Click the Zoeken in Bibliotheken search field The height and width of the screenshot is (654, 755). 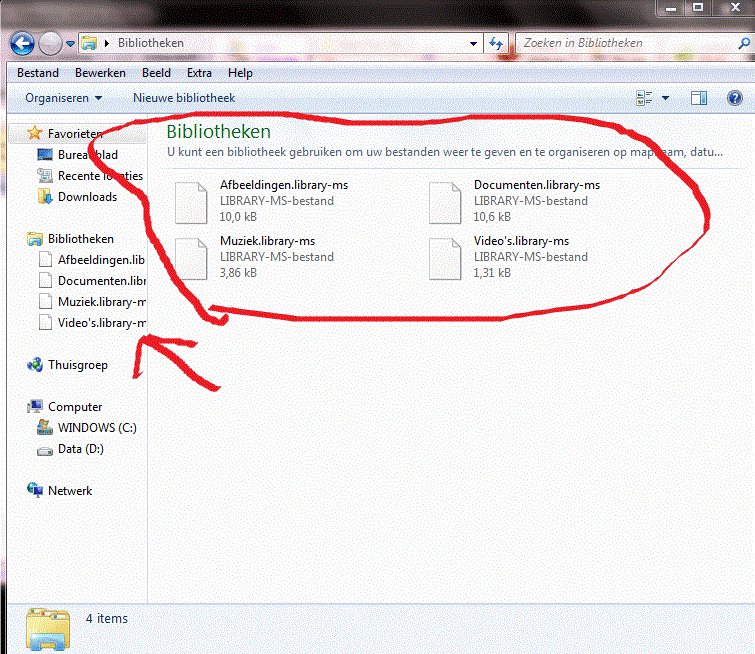pos(626,43)
